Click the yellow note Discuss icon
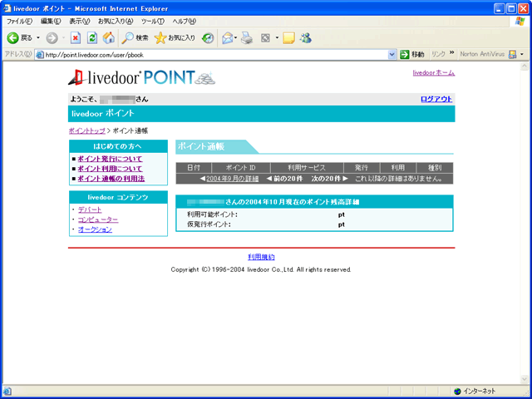Image resolution: width=532 pixels, height=399 pixels. coord(288,38)
